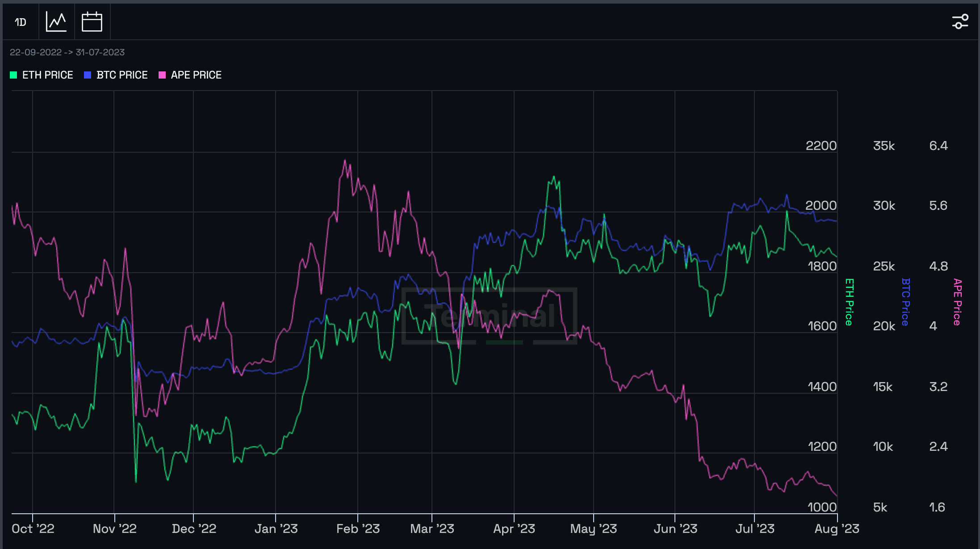Click the vertical APE Price axis title
Screen dimensions: 980x549
[957, 302]
